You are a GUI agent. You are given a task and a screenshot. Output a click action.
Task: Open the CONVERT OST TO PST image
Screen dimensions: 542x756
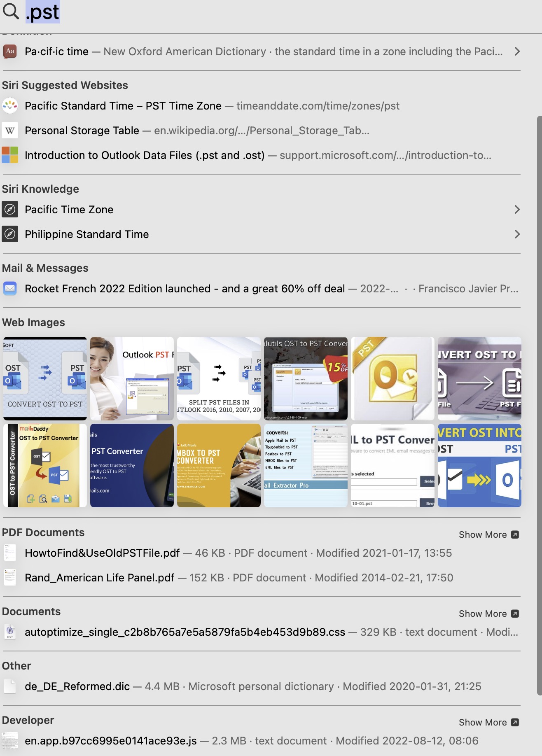pyautogui.click(x=45, y=378)
